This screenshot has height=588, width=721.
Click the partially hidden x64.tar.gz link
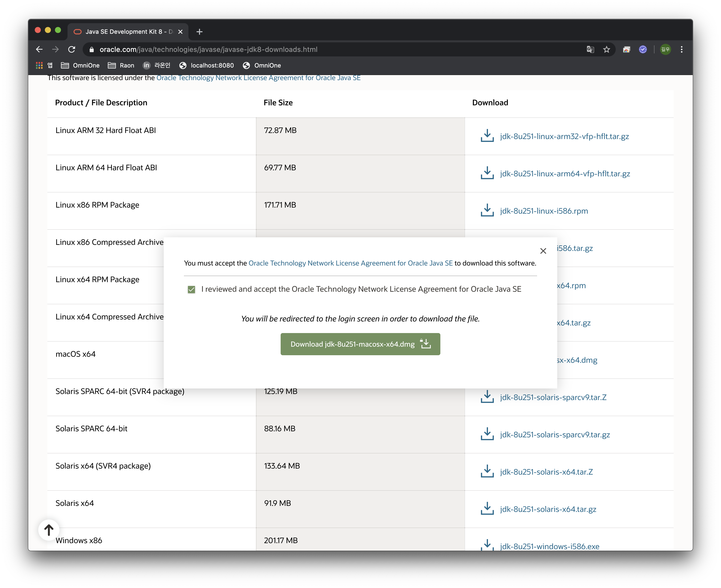(x=574, y=323)
